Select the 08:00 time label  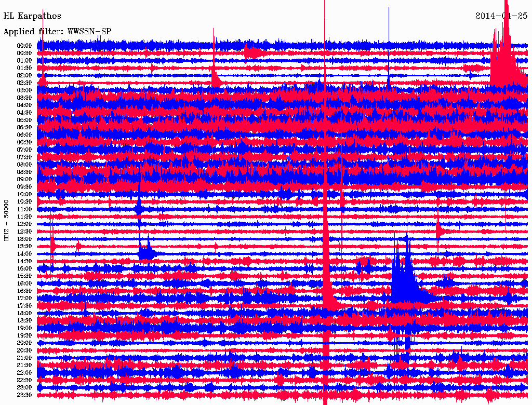point(24,165)
